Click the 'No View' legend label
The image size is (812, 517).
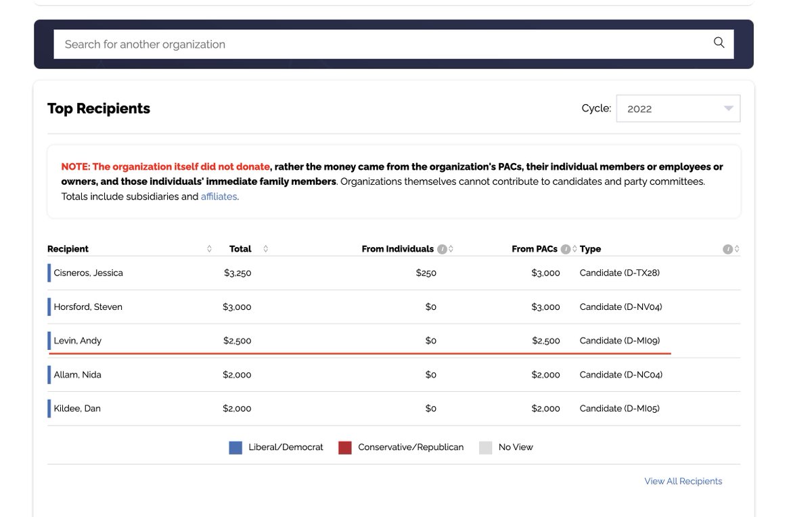[516, 447]
